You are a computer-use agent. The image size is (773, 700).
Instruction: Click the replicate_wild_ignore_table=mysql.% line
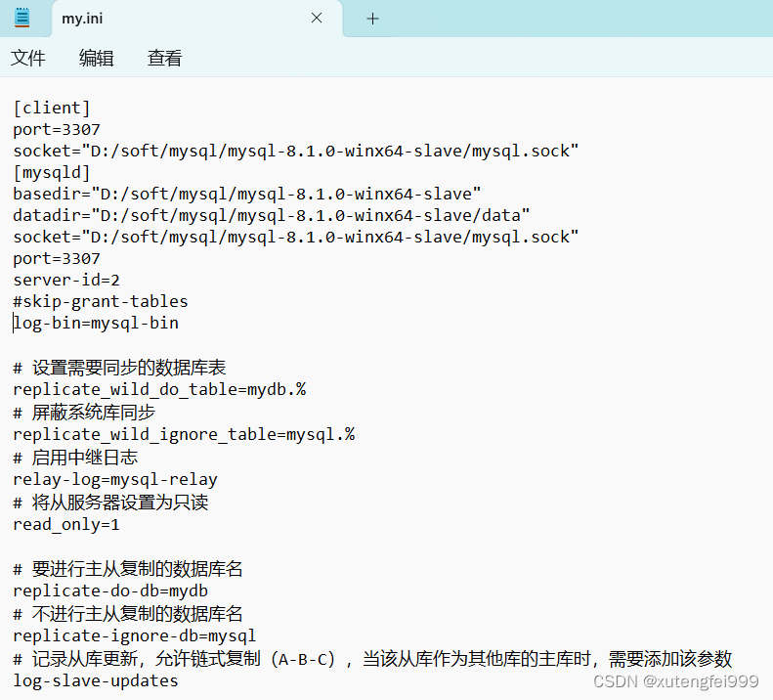point(183,434)
